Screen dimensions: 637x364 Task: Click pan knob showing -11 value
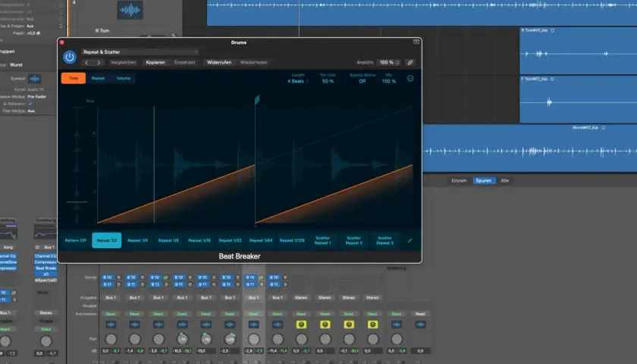pyautogui.click(x=183, y=339)
